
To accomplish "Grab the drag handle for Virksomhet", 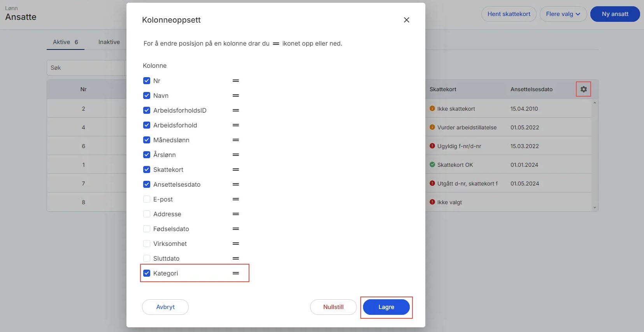I will pyautogui.click(x=236, y=244).
